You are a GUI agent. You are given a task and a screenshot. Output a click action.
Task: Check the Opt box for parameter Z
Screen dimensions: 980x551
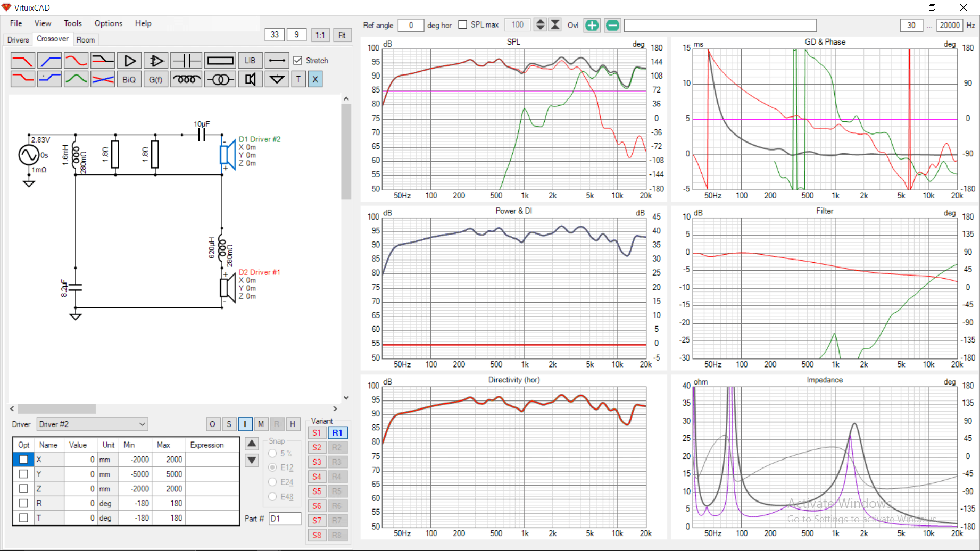(23, 488)
